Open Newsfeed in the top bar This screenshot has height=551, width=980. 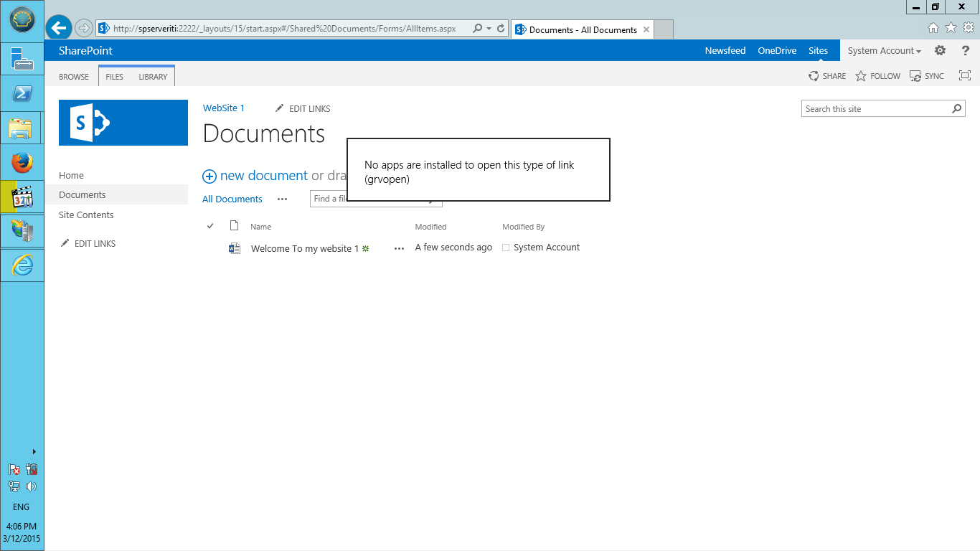[x=725, y=51]
